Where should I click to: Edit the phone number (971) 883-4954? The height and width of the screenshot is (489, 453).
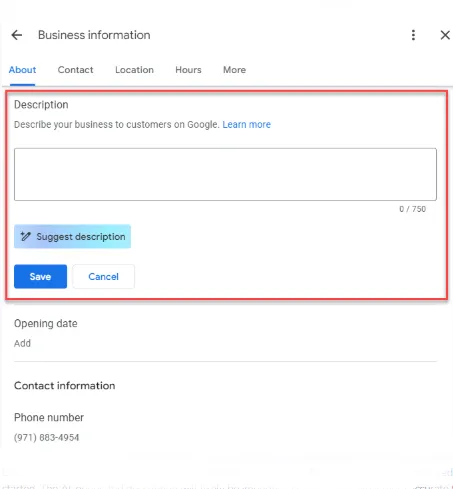click(47, 437)
